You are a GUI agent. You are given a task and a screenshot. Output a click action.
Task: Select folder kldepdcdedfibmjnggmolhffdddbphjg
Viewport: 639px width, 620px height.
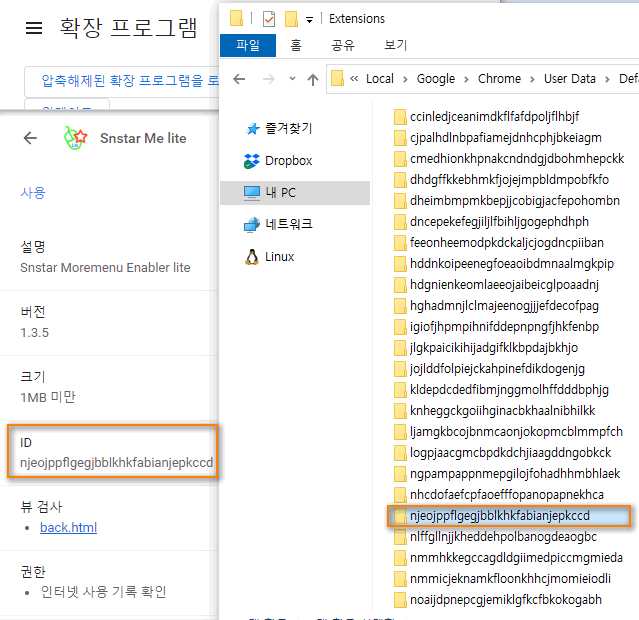[x=502, y=390]
